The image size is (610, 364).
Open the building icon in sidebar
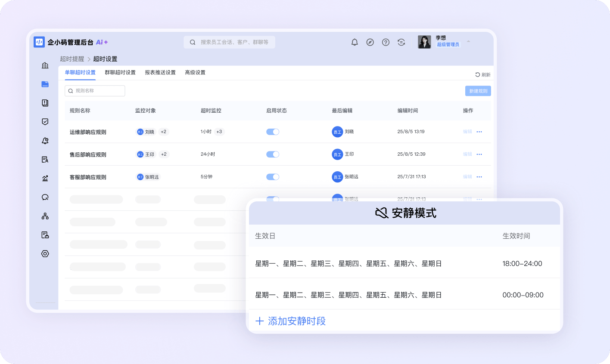45,65
